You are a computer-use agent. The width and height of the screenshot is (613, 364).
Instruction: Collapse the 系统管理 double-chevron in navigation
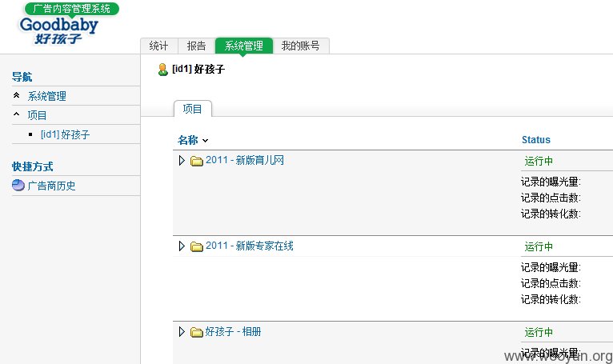[17, 95]
